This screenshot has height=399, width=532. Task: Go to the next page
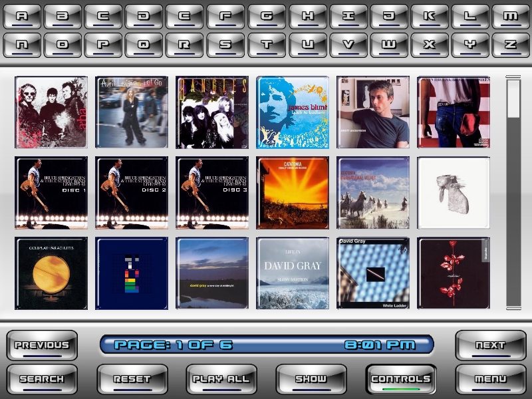(491, 345)
